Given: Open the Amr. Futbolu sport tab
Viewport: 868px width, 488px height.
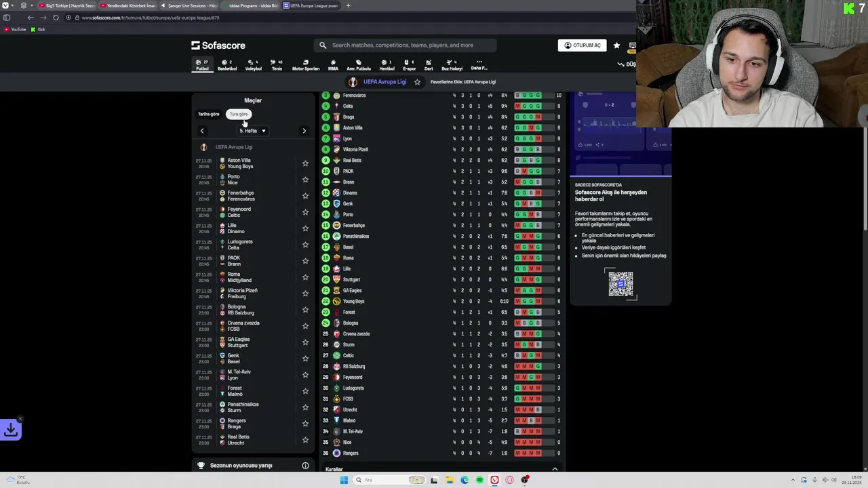Looking at the screenshot, I should [x=359, y=65].
